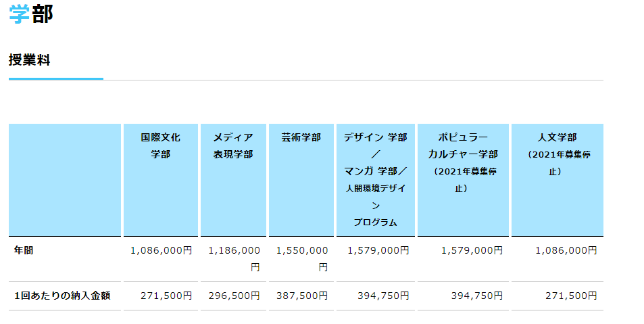
Task: Click 271,500円 under the 国際文化学部 column
Action: pyautogui.click(x=166, y=296)
